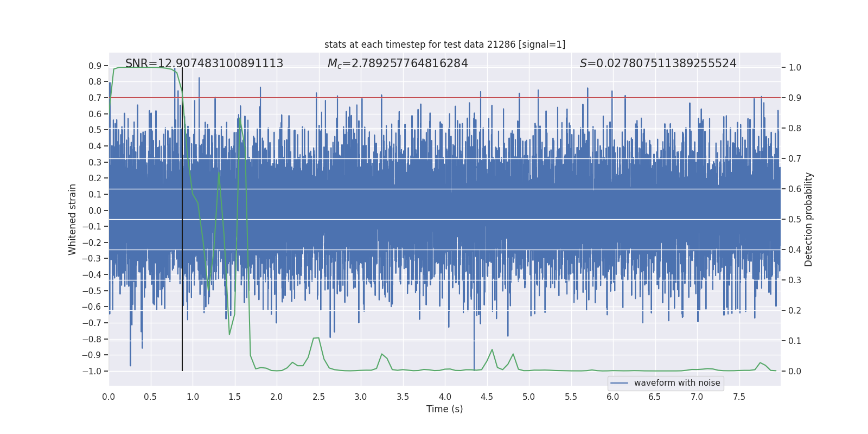Click the Detection probability tick label 0.2

[795, 311]
